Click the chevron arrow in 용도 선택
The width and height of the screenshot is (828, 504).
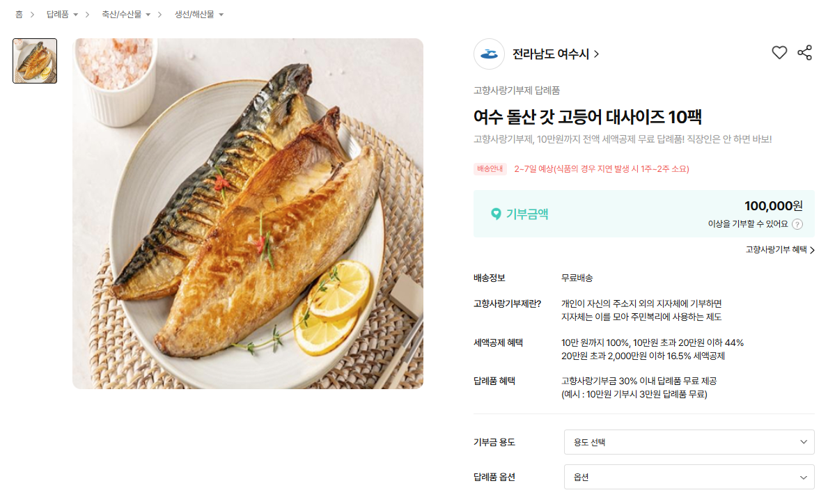click(803, 442)
